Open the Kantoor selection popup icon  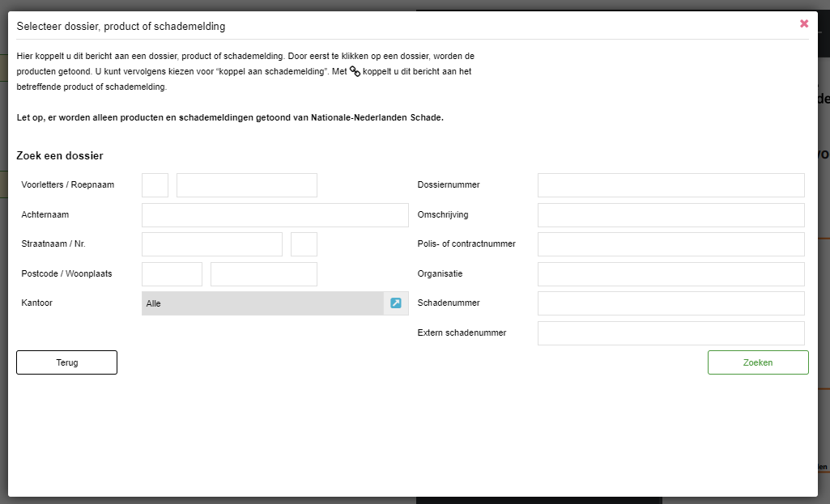(x=396, y=303)
